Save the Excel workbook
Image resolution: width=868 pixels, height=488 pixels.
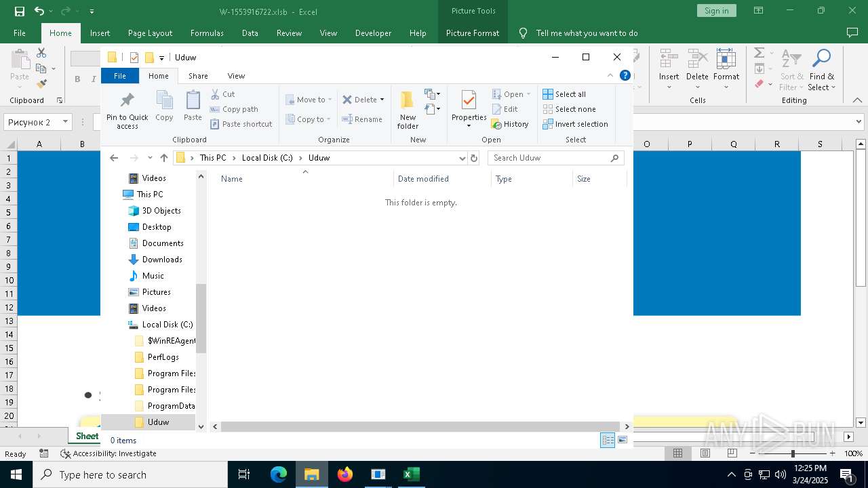(x=19, y=11)
